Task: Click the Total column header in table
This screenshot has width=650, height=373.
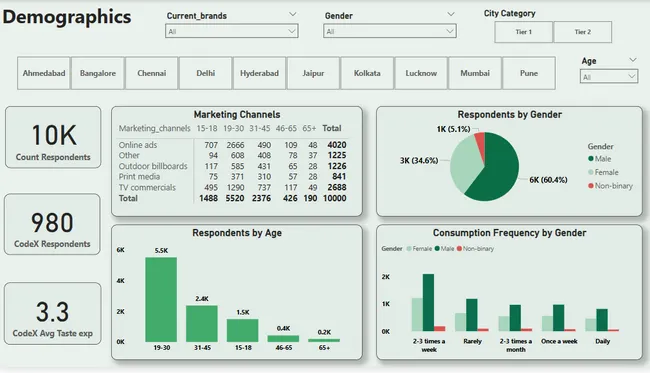Action: pyautogui.click(x=332, y=128)
